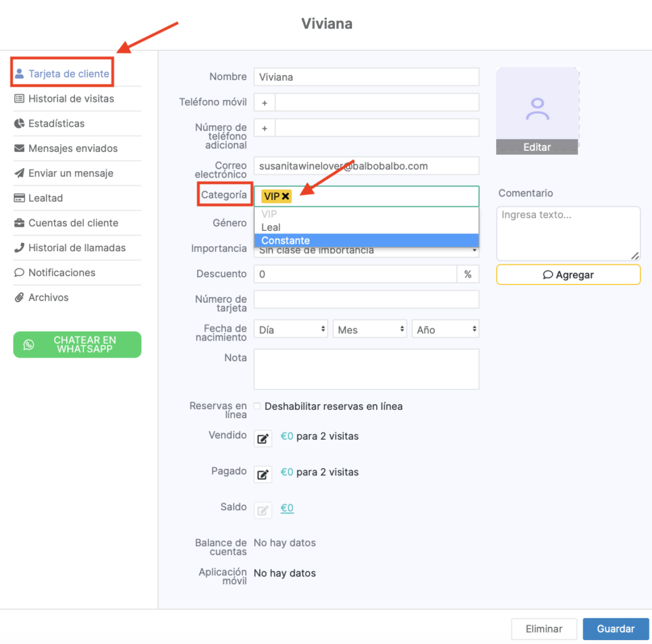This screenshot has width=652, height=644.
Task: Click the Guardar button
Action: pos(616,629)
